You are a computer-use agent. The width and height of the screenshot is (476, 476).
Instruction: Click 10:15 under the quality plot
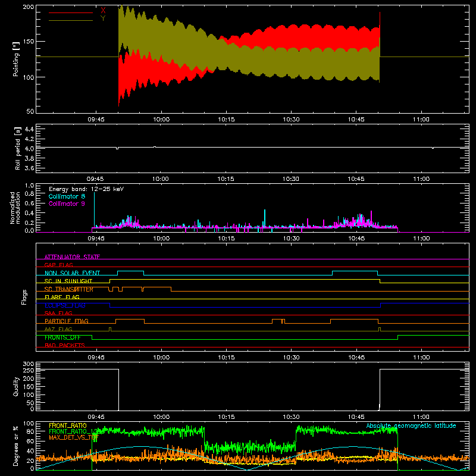click(226, 417)
